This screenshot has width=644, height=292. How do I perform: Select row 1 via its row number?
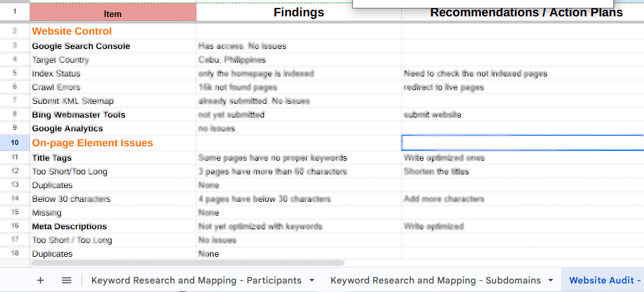coord(14,12)
